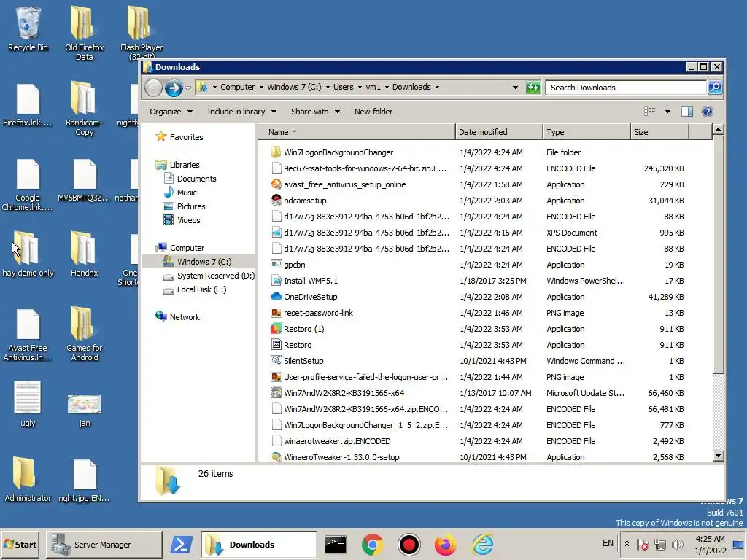
Task: Expand the arrow after Downloads breadcrumb
Action: pos(437,87)
